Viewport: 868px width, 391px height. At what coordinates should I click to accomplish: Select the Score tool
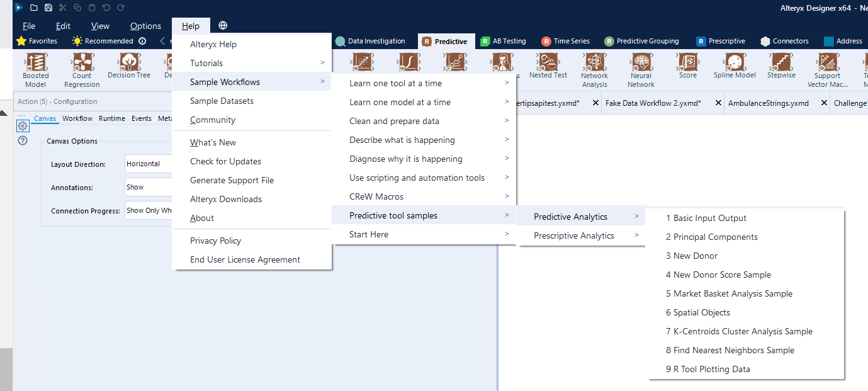pos(687,65)
